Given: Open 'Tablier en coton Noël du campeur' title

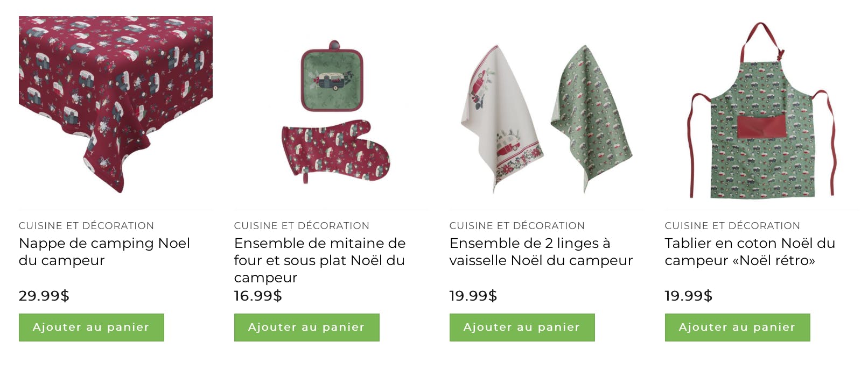Looking at the screenshot, I should 750,252.
